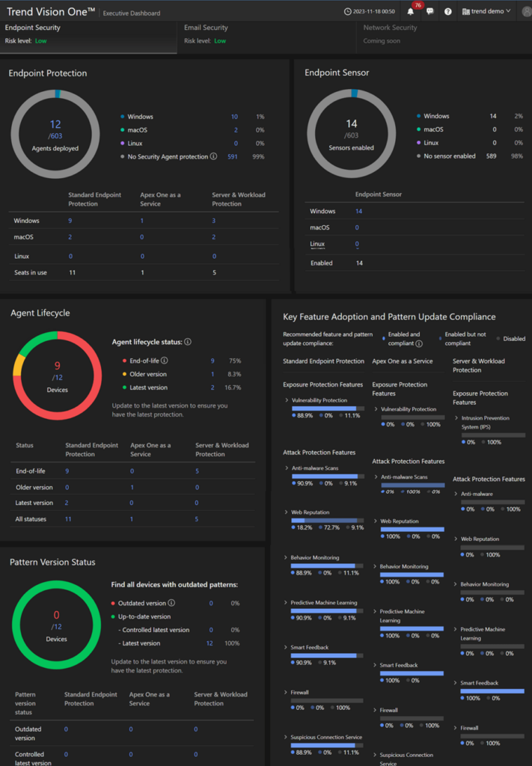Open Older version Apex One count 1

[x=132, y=487]
